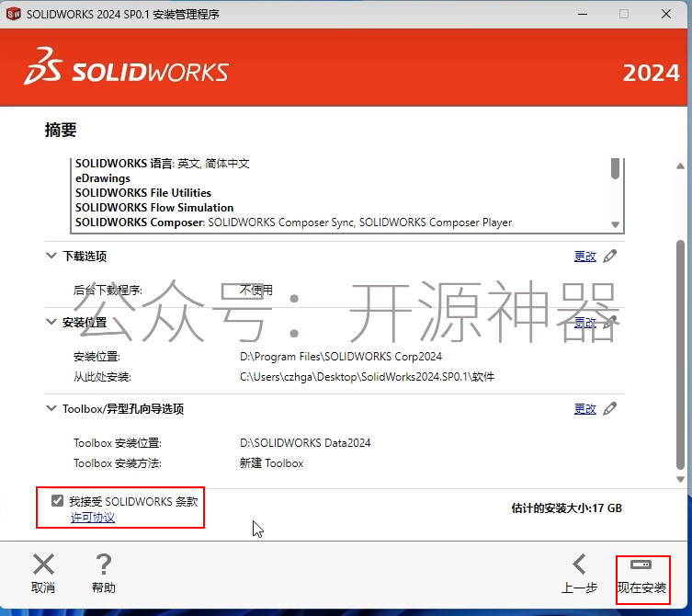This screenshot has width=692, height=616.
Task: Click main page vertical scrollbar thumb
Action: point(681,355)
